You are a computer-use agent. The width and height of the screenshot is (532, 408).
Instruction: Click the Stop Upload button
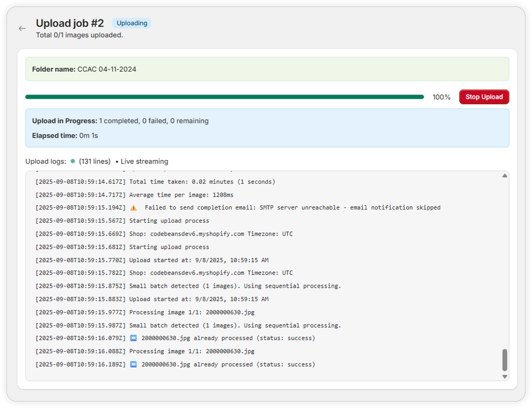point(484,97)
